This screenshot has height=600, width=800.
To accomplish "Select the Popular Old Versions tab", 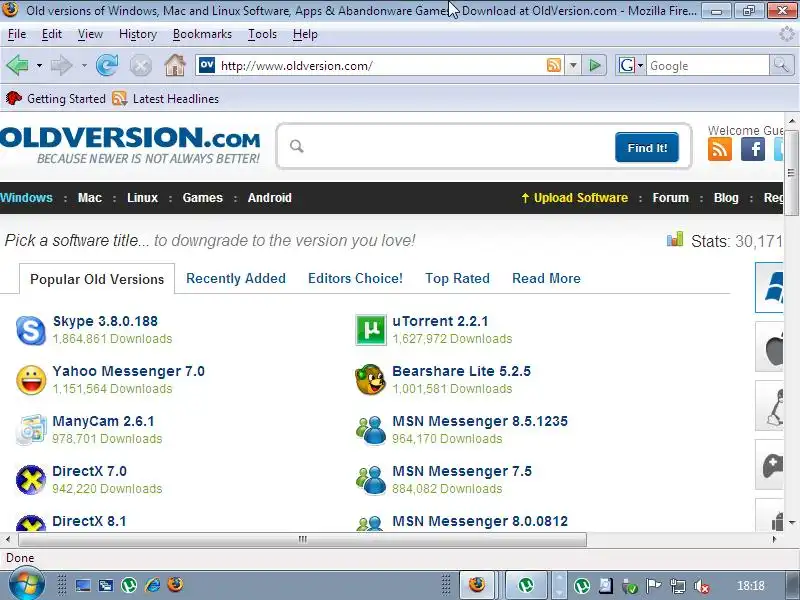I will click(x=97, y=279).
